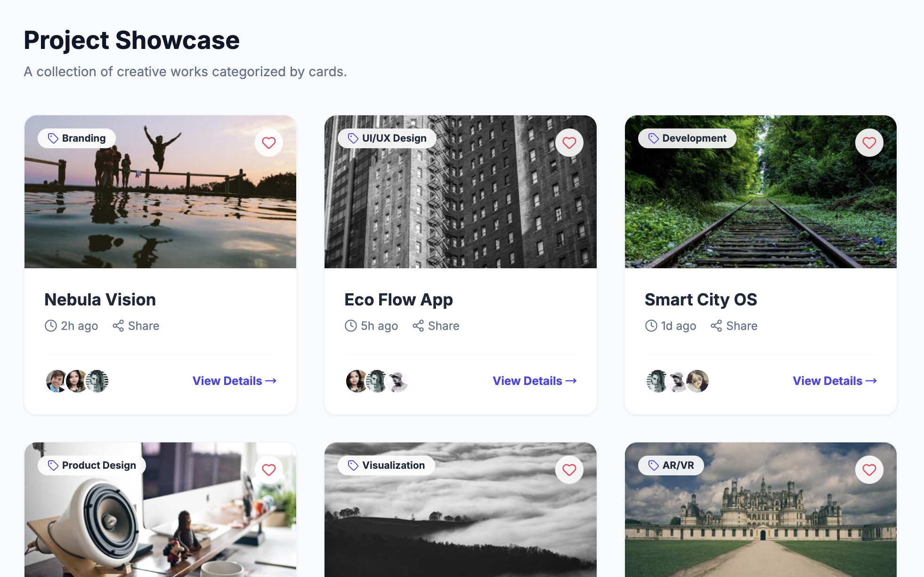
Task: Select the Branding category tag
Action: (x=77, y=138)
